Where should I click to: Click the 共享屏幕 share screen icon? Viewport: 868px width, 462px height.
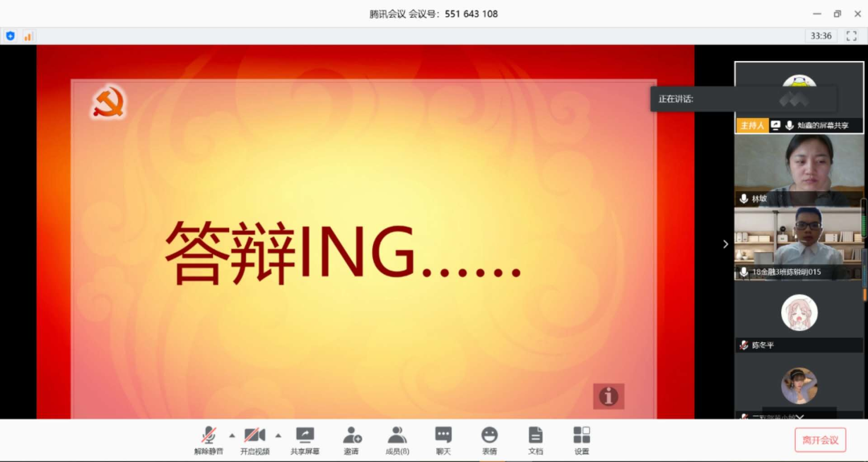point(305,435)
